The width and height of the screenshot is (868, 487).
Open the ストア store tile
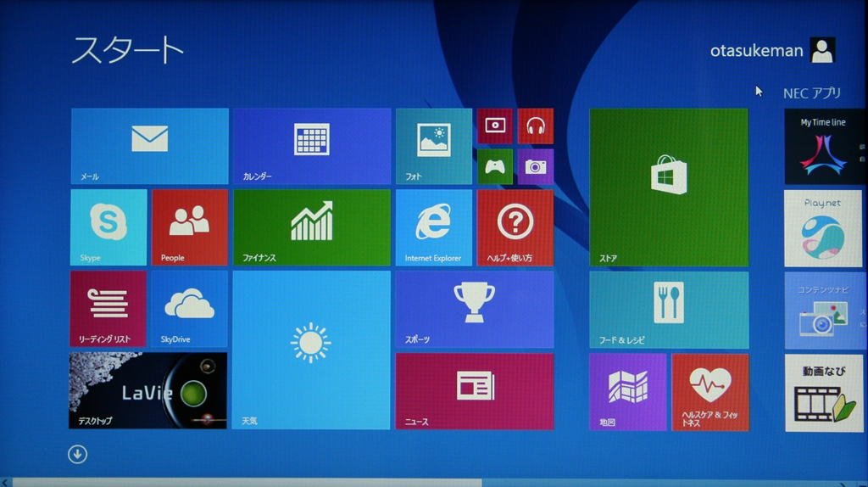669,188
